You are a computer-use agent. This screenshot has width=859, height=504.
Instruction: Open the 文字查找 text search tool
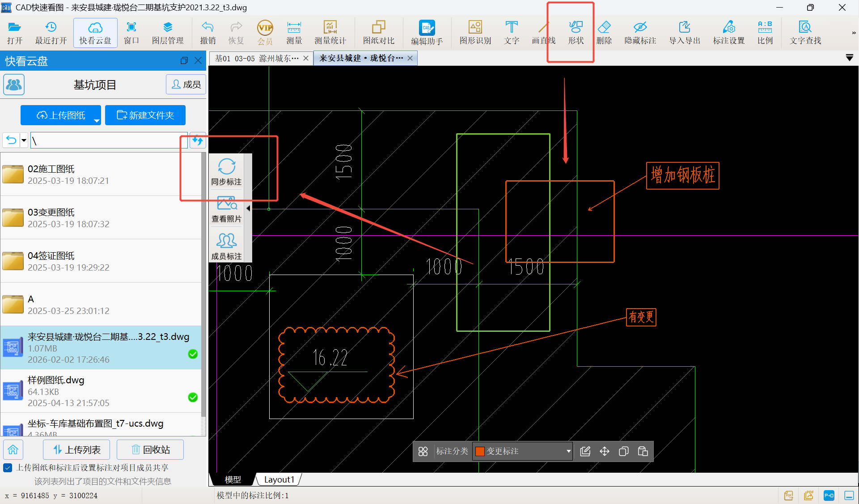point(805,33)
